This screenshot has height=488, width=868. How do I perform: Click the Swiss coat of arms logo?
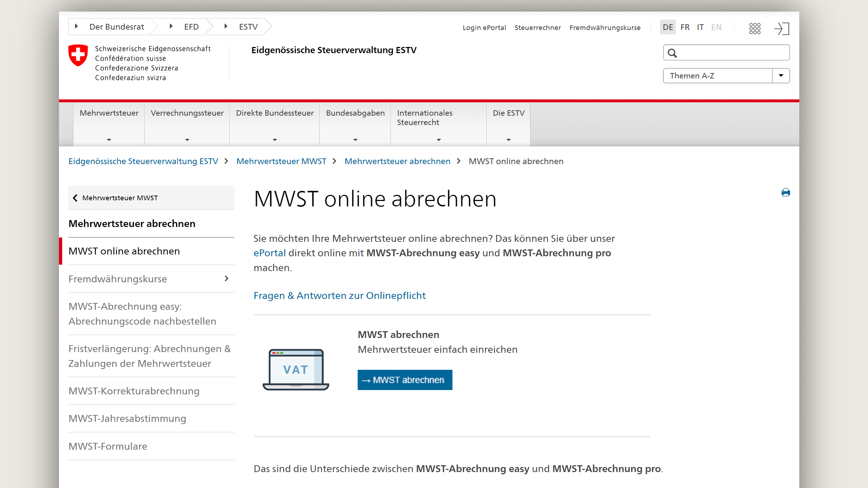(x=78, y=55)
